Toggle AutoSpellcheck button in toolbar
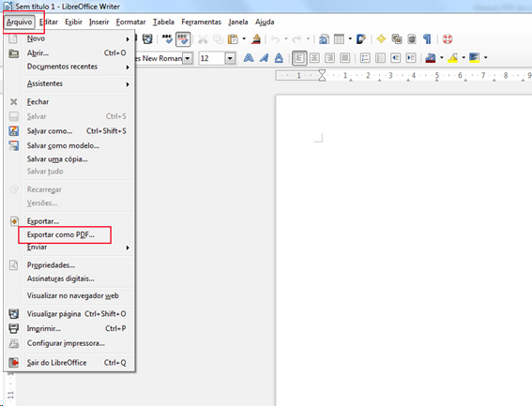 183,39
